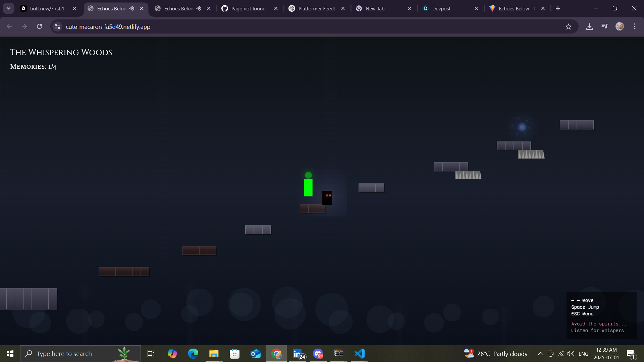The height and width of the screenshot is (362, 644).
Task: Open Chrome three-dot menu
Action: pos(635,26)
